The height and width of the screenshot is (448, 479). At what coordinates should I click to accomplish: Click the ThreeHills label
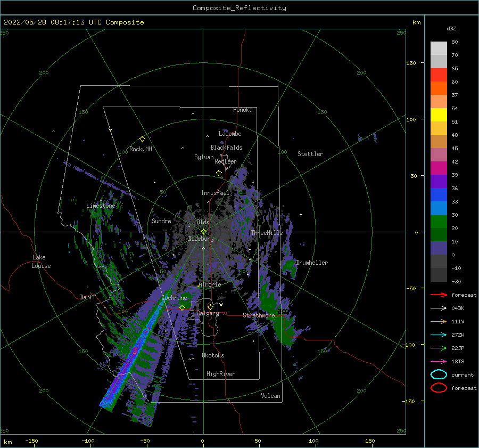[x=267, y=233]
